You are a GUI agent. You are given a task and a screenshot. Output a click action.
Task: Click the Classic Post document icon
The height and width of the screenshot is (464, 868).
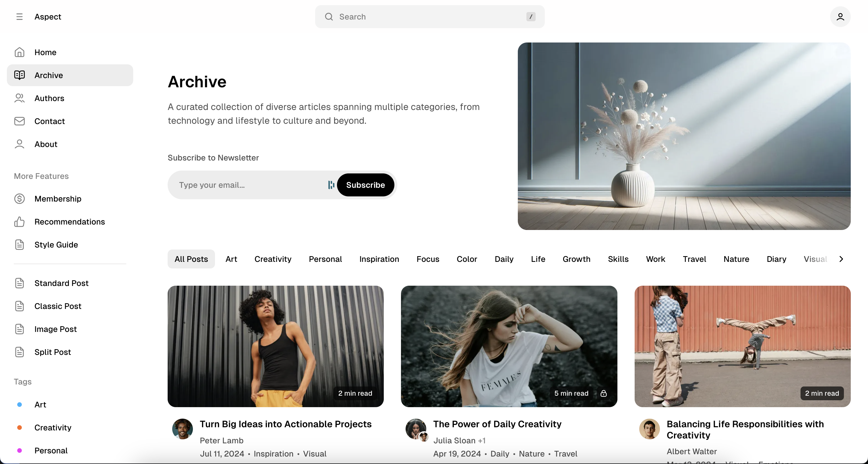[x=20, y=306]
